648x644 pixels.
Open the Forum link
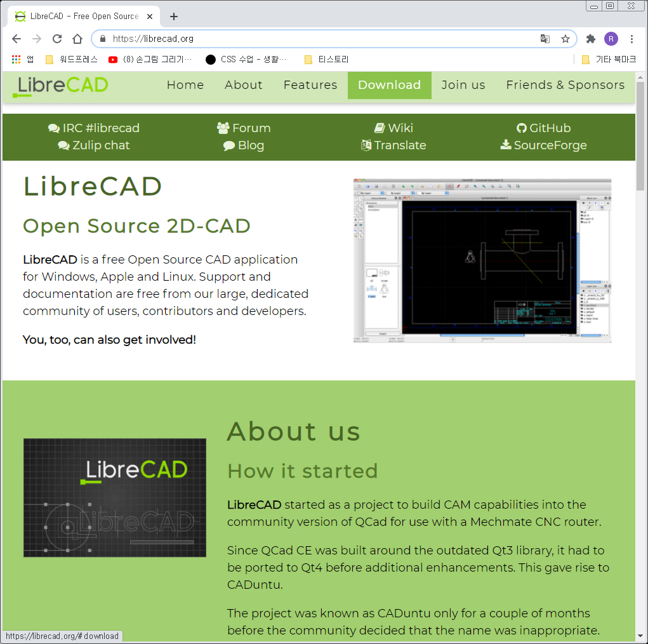coord(244,128)
